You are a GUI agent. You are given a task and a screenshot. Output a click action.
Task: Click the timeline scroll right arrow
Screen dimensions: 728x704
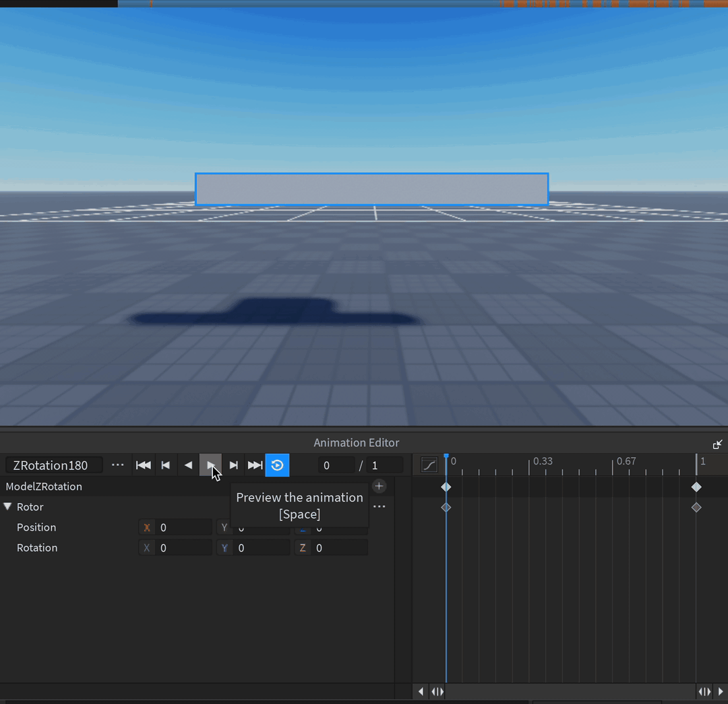pos(721,691)
